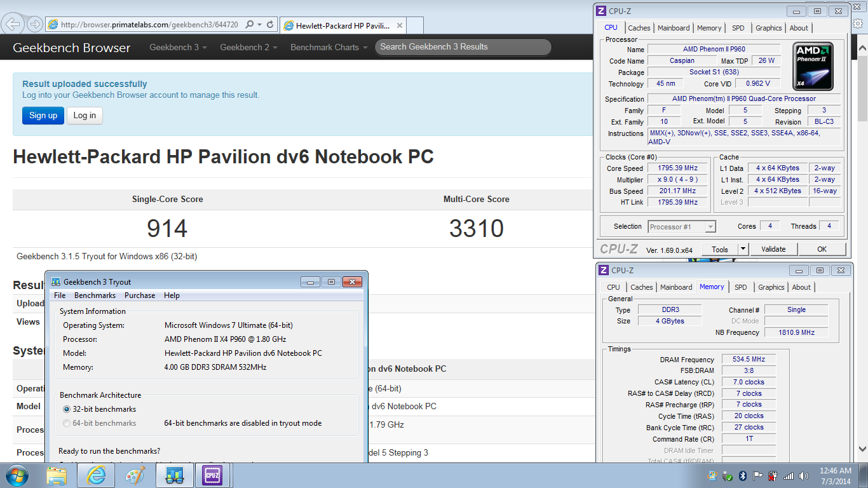
Task: Switch to SPD tab in lower CPU-Z window
Action: 741,287
